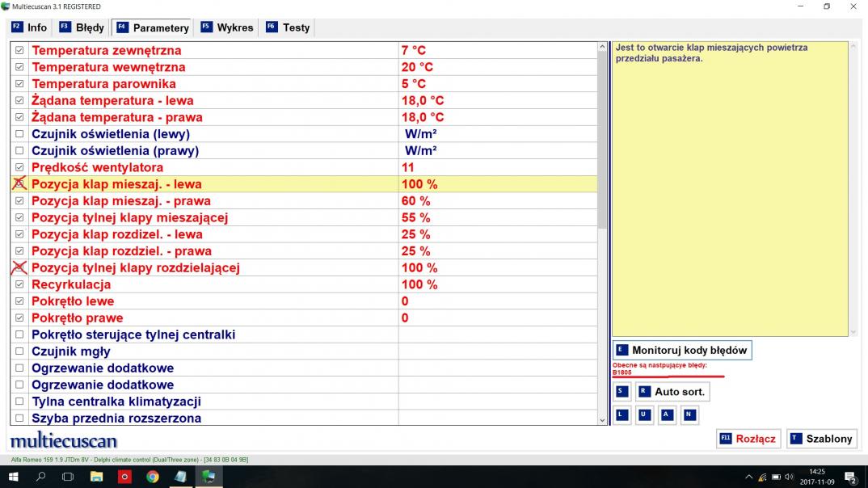Enable Szyba przednia rozszerzona checkbox

(x=19, y=418)
